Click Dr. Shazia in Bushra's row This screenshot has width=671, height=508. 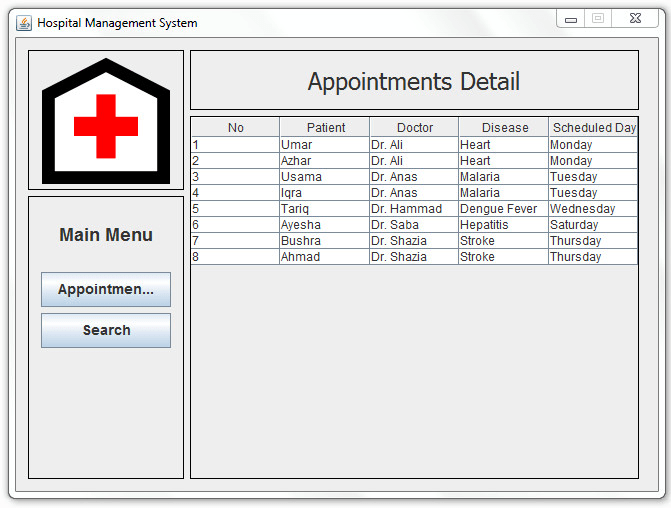tap(414, 241)
